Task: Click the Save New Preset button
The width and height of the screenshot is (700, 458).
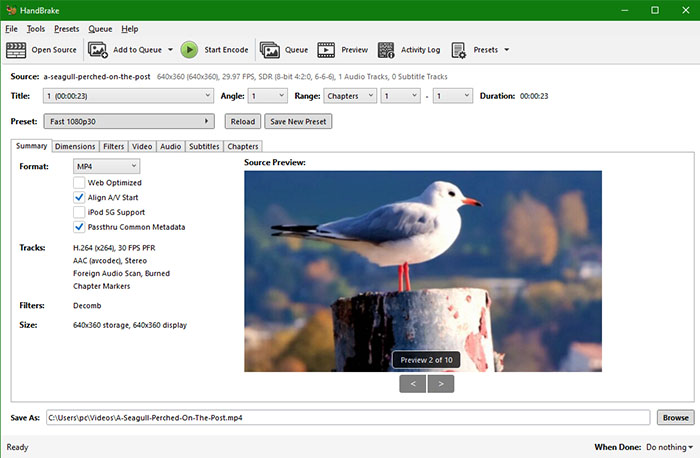Action: [298, 121]
